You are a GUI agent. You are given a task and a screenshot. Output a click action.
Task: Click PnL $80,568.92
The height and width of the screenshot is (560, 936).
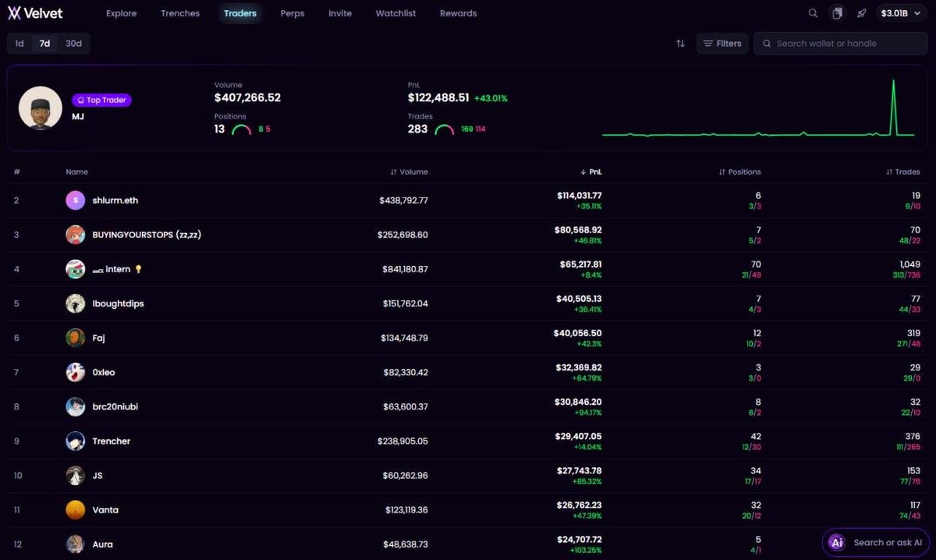click(x=578, y=230)
